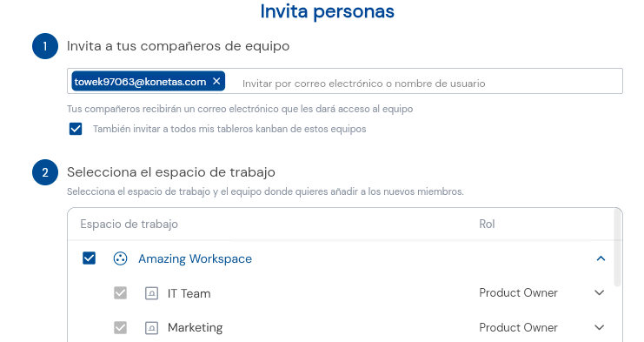Toggle the IT Team checkbox
The image size is (644, 342).
tap(120, 293)
